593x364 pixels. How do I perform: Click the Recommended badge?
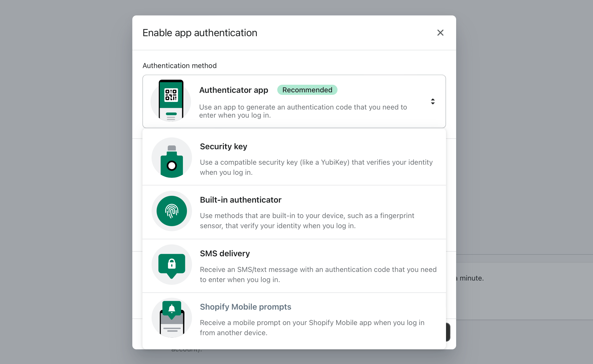coord(307,90)
